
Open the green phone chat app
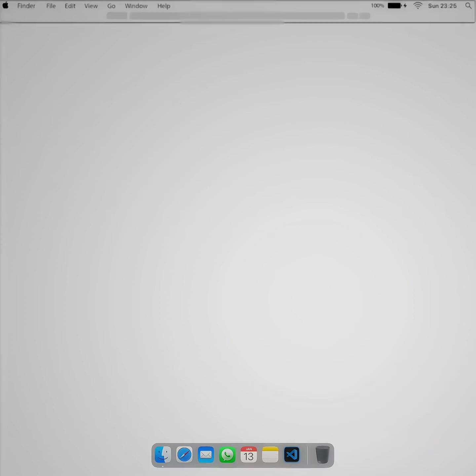point(227,455)
